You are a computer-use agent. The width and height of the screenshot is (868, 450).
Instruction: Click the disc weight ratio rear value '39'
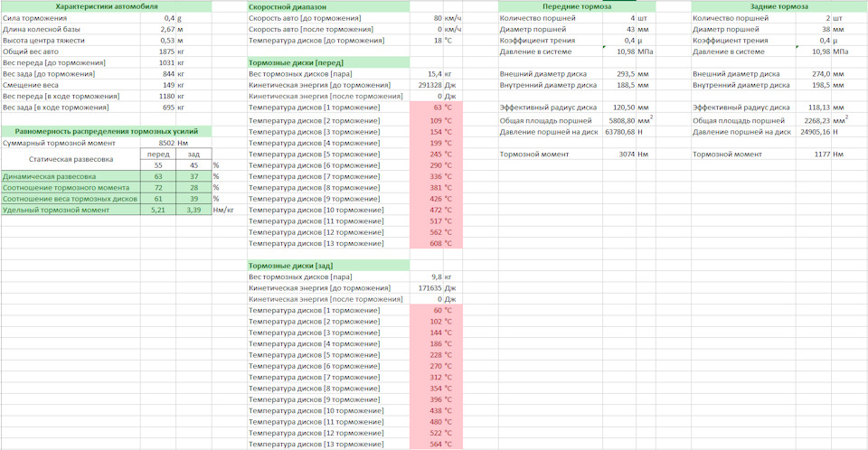point(193,199)
